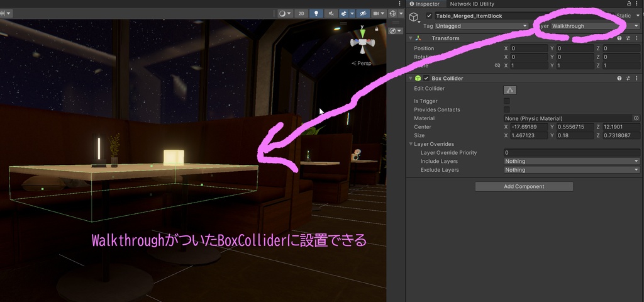Enable the Provides Contacts checkbox

tap(507, 109)
